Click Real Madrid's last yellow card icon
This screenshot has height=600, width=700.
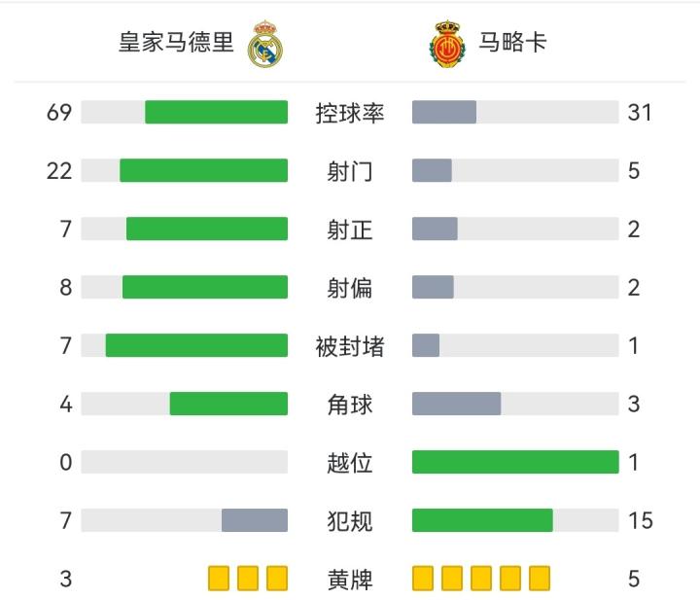(277, 579)
